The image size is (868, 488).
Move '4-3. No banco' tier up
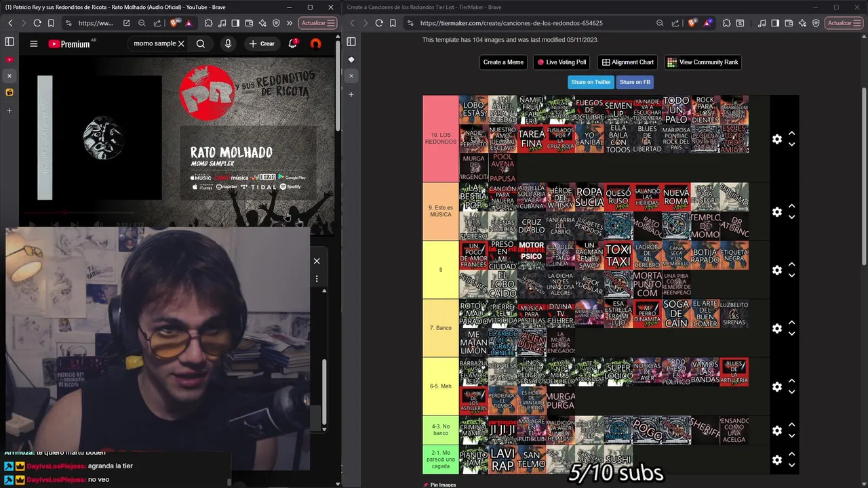(x=791, y=426)
